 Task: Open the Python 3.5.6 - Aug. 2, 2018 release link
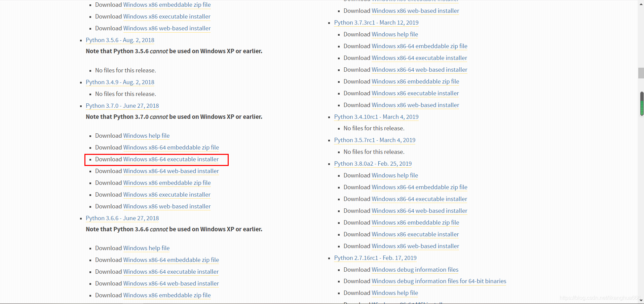(x=120, y=40)
